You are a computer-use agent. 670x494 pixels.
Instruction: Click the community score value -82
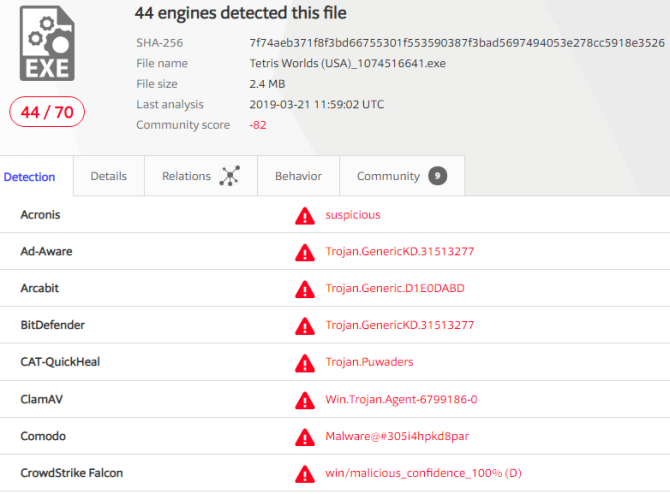[259, 125]
